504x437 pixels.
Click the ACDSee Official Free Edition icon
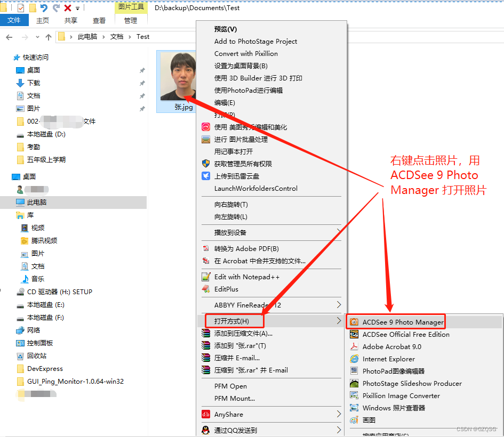coord(354,334)
